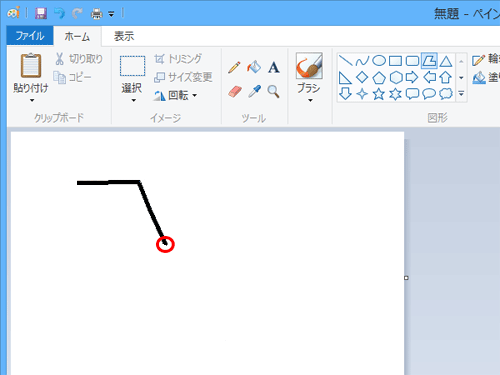
Task: Open the shape outline (輪郭) option
Action: (x=486, y=59)
